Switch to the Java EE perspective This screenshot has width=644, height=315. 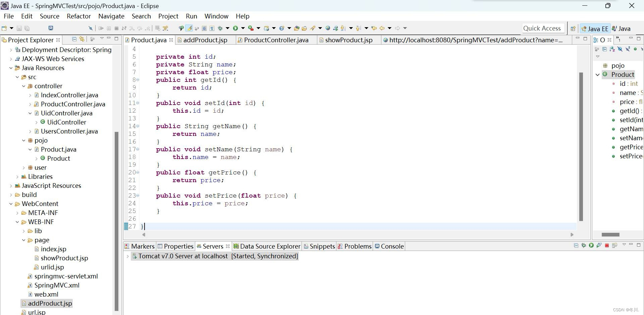[595, 29]
